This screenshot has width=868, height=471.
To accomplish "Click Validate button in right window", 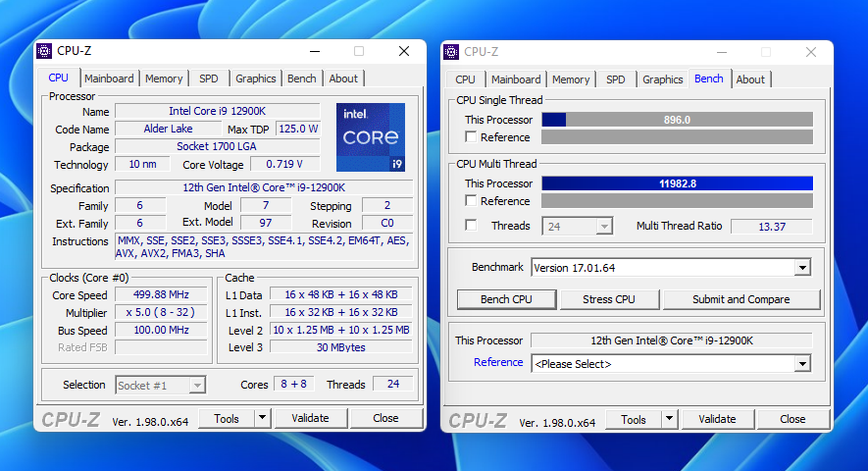I will point(717,419).
